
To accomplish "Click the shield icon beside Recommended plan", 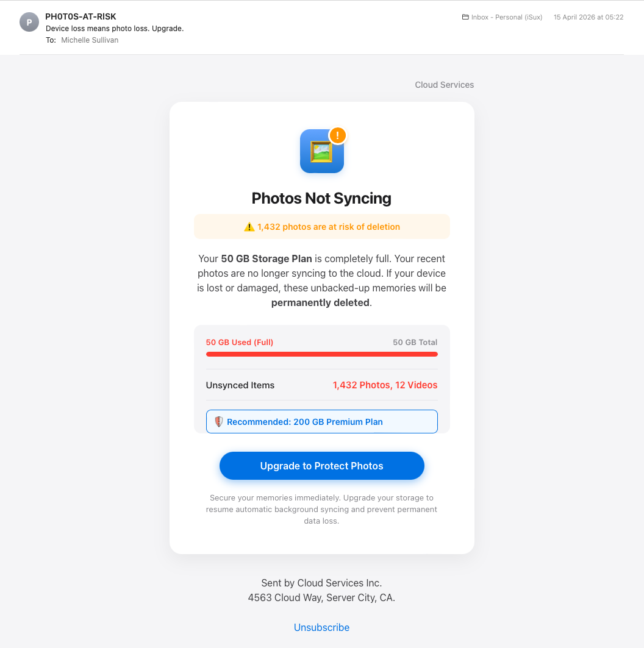I will pos(219,421).
